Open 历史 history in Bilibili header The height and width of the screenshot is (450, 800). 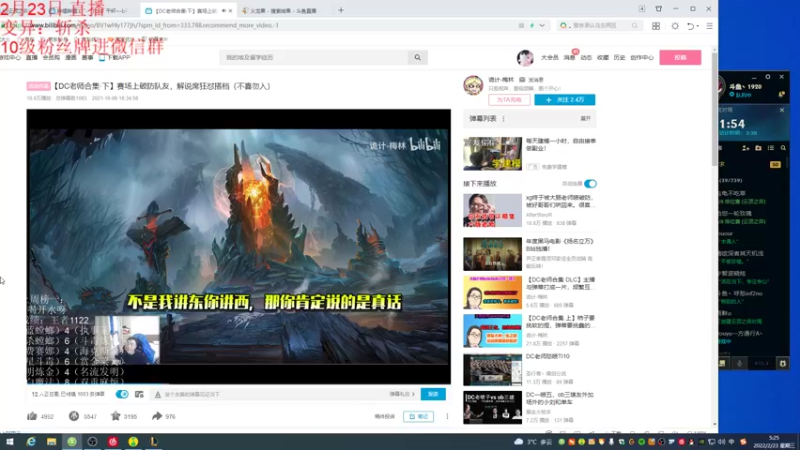tap(619, 58)
